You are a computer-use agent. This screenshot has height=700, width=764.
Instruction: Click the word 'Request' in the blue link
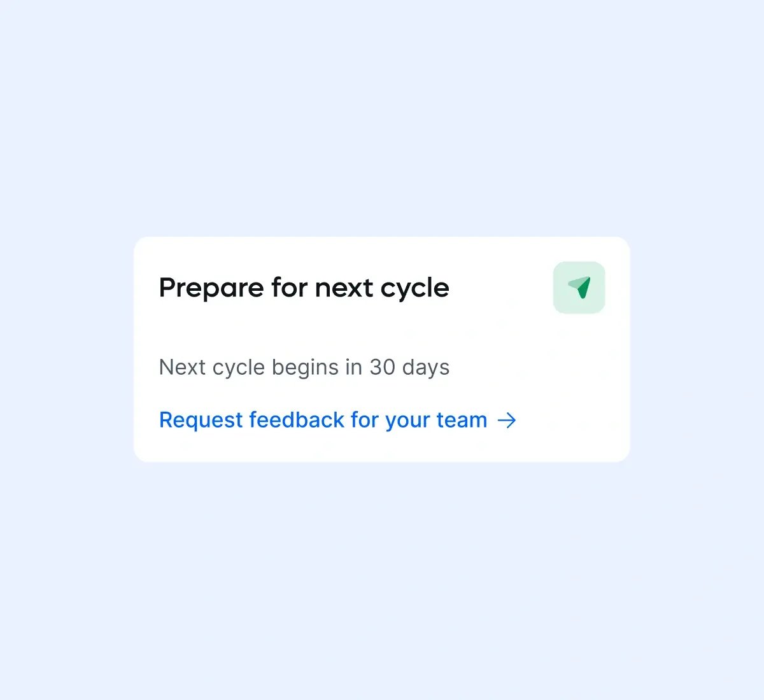pyautogui.click(x=201, y=420)
